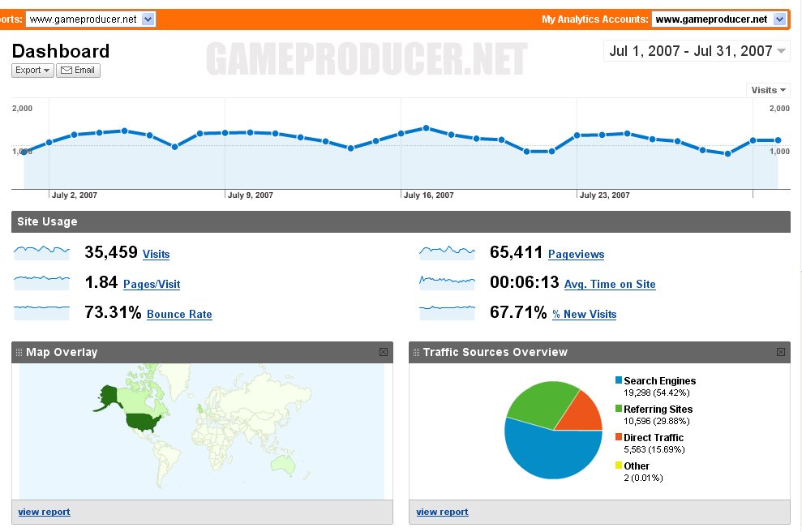Click the Dashboard page heading

point(61,51)
